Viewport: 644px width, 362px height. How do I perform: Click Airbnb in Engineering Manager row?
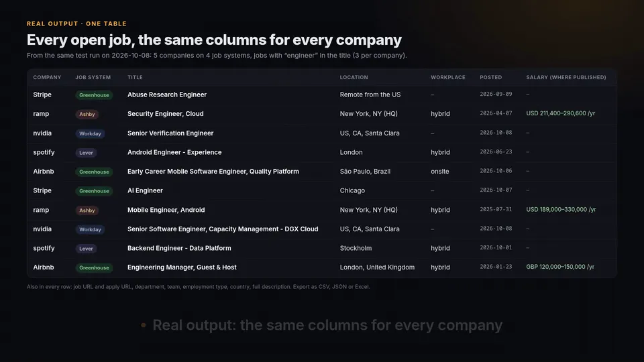tap(43, 267)
